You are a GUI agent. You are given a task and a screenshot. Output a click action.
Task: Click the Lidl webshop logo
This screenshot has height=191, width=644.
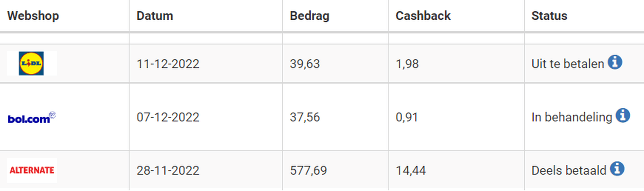(31, 63)
